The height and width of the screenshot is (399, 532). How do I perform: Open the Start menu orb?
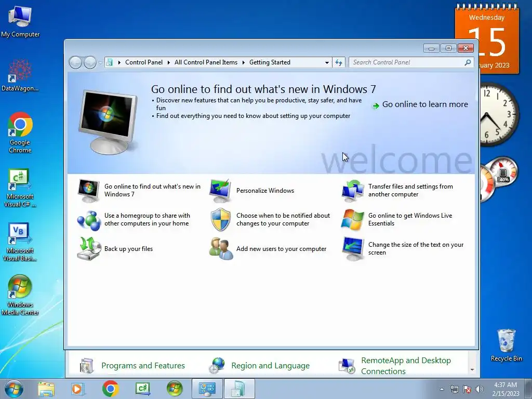[x=14, y=389]
